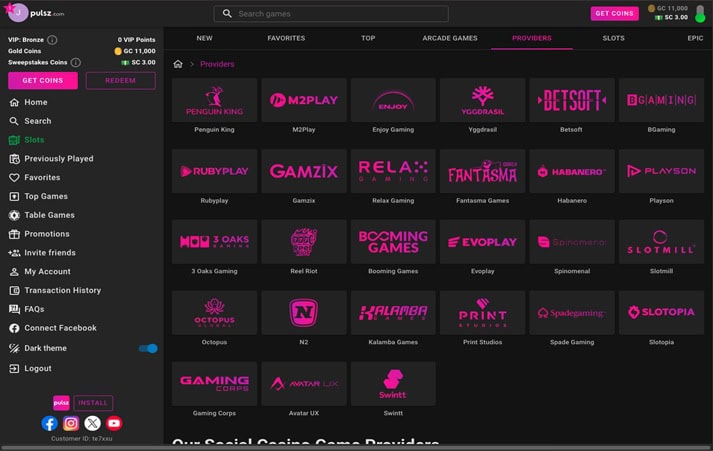This screenshot has width=713, height=451.
Task: Switch to the SLOTS tab
Action: pyautogui.click(x=613, y=38)
